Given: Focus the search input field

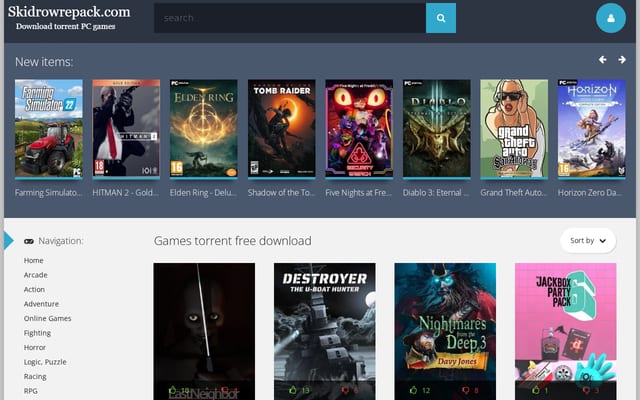Looking at the screenshot, I should pos(290,18).
